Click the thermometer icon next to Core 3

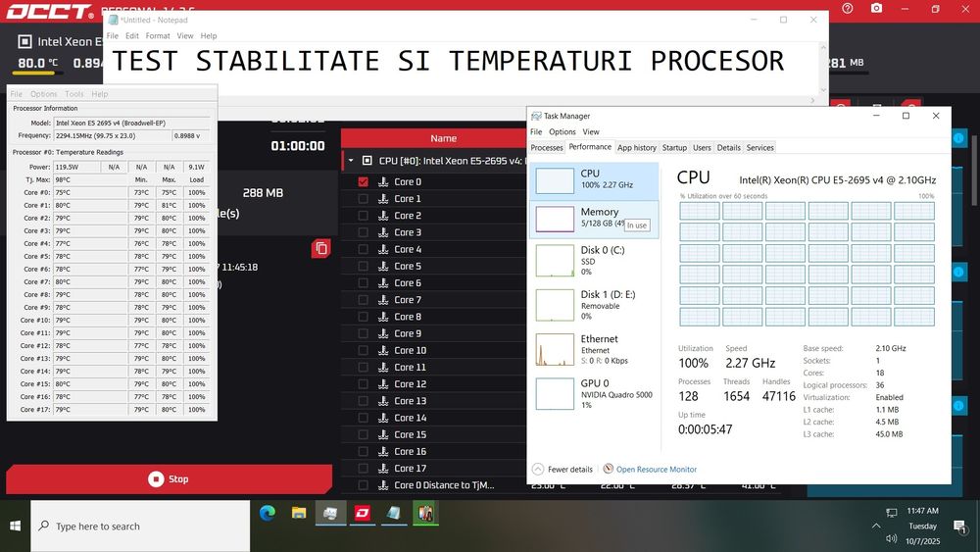point(383,232)
